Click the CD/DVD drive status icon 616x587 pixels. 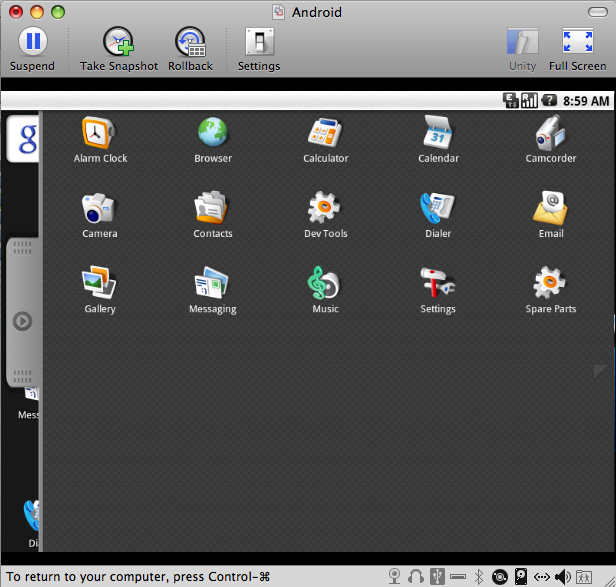pyautogui.click(x=500, y=577)
